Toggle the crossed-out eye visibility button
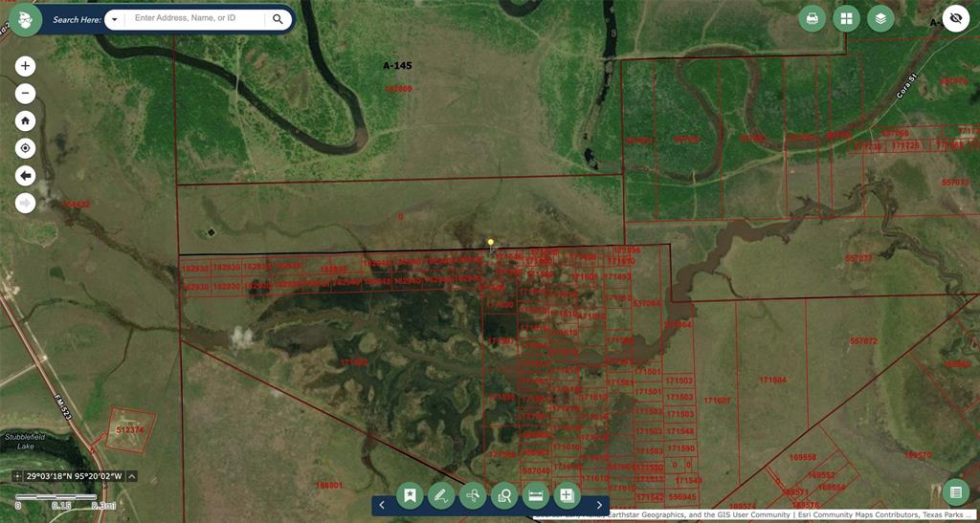980x523 pixels. click(955, 18)
